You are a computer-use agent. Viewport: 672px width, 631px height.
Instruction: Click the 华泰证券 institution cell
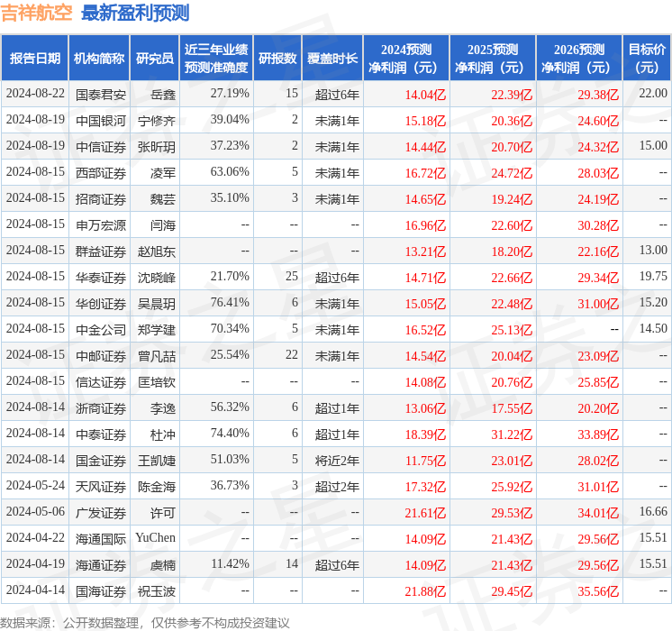click(x=101, y=278)
